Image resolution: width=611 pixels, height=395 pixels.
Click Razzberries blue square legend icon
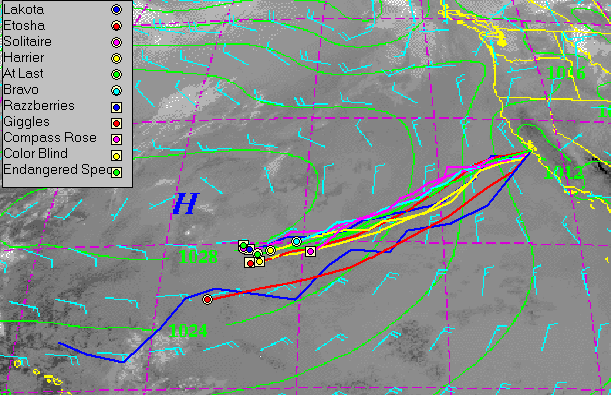[x=116, y=107]
